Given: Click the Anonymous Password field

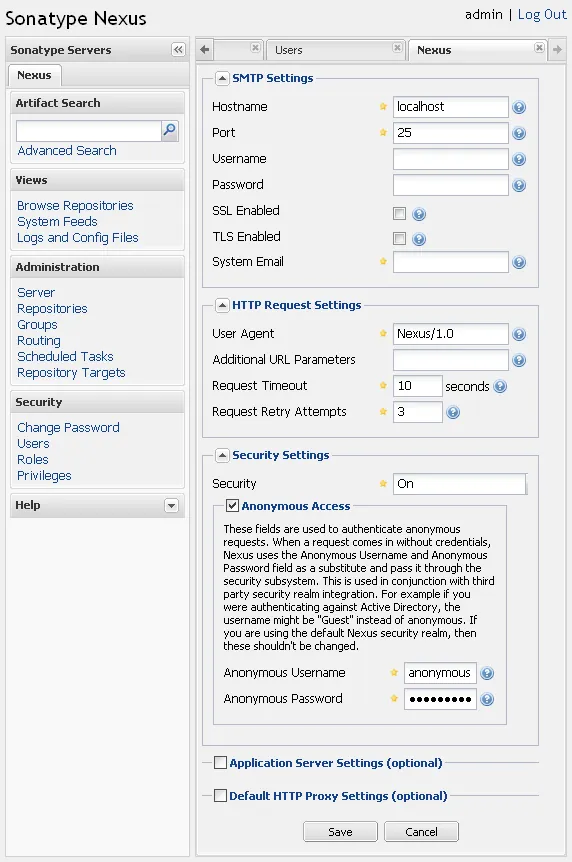Looking at the screenshot, I should click(x=440, y=699).
